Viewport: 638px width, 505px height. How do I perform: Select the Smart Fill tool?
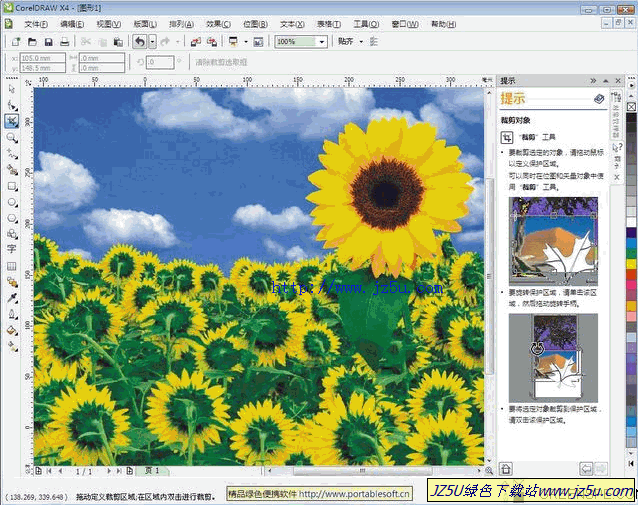(12, 170)
